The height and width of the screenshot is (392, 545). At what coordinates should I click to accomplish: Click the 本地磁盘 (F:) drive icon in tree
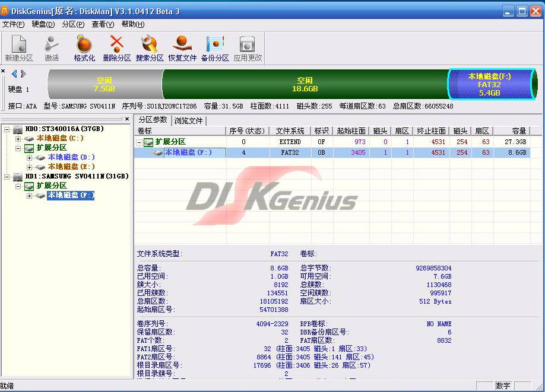pos(40,196)
